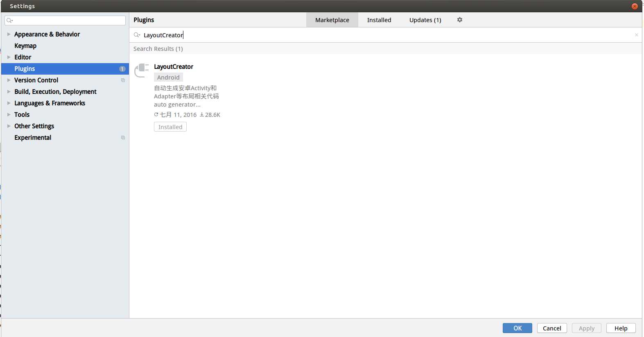Expand the Other Settings section
644x337 pixels.
[9, 126]
